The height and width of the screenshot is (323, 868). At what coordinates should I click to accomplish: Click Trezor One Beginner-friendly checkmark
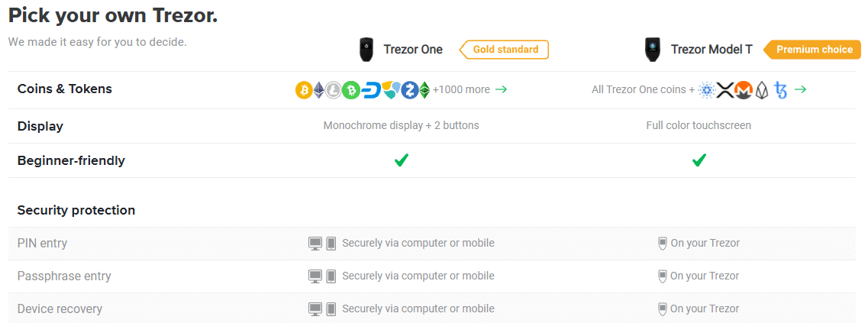point(402,160)
